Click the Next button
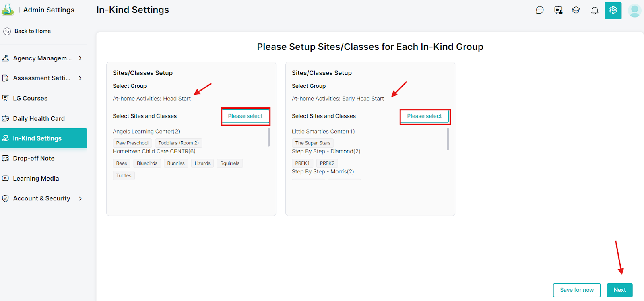 [x=620, y=290]
